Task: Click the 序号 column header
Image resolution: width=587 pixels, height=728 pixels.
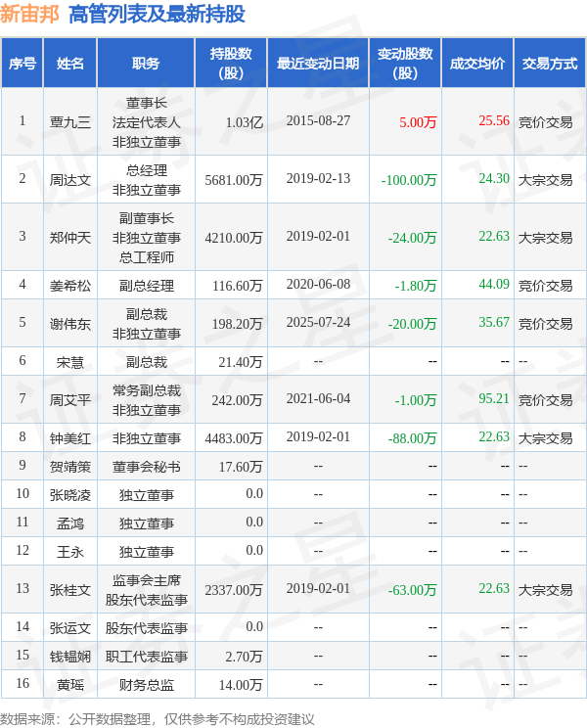Action: [x=23, y=64]
